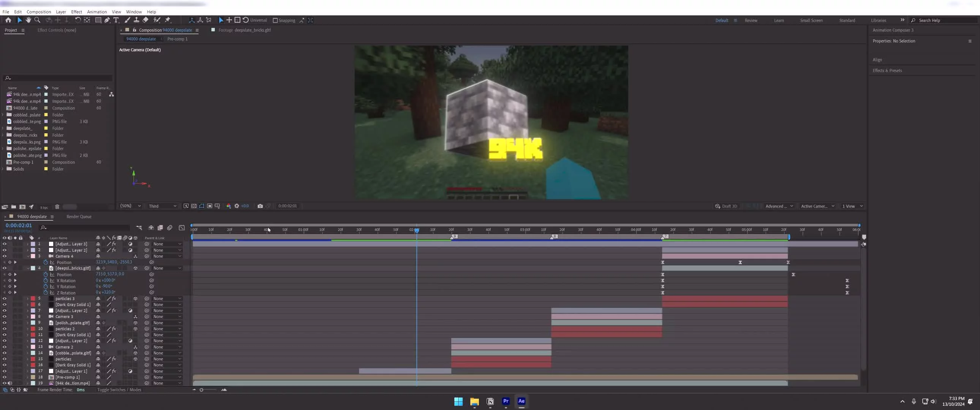Image resolution: width=980 pixels, height=410 pixels.
Task: Open the Effect menu
Action: click(x=76, y=12)
